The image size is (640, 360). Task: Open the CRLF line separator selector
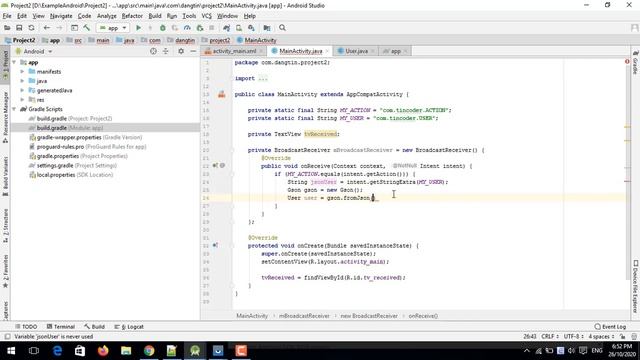[550, 337]
